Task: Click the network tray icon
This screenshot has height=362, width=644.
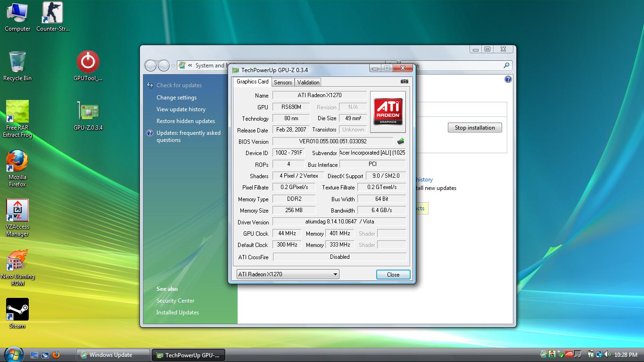Action: point(599,354)
